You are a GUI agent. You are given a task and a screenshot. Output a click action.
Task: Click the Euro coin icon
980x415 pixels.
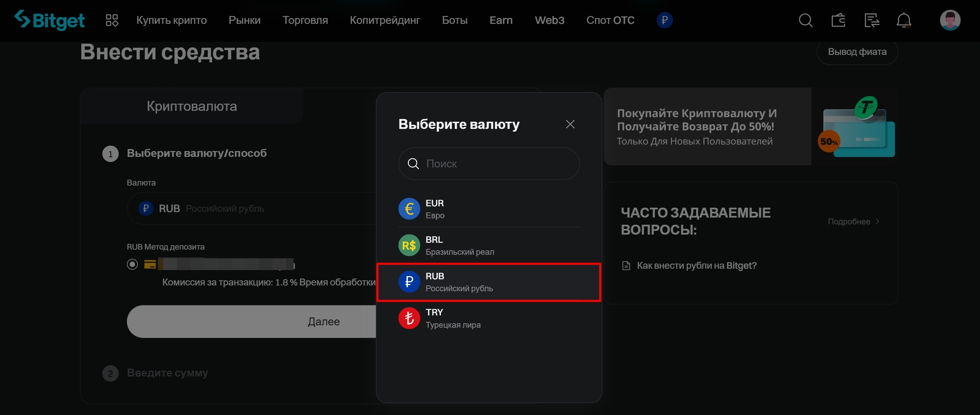409,209
